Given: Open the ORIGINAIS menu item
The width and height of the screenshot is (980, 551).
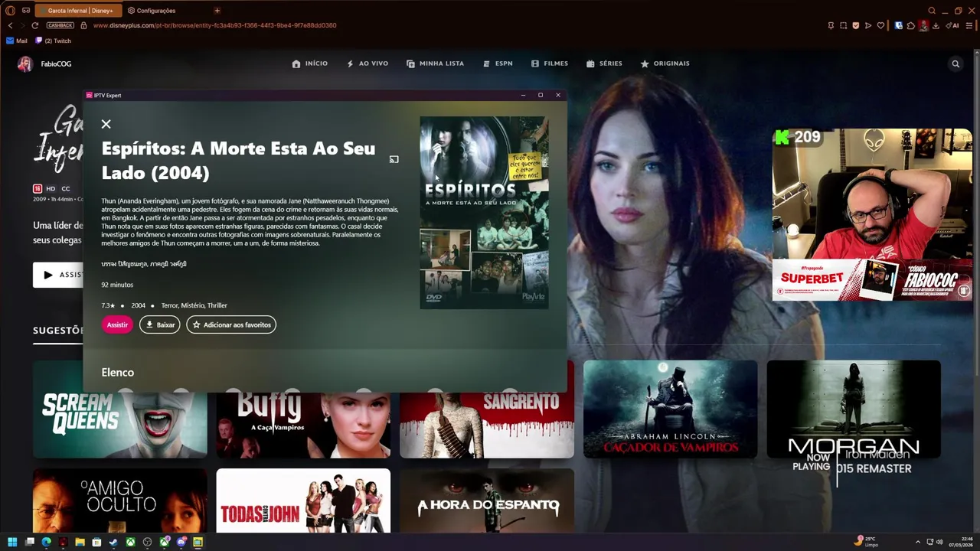Looking at the screenshot, I should (665, 64).
